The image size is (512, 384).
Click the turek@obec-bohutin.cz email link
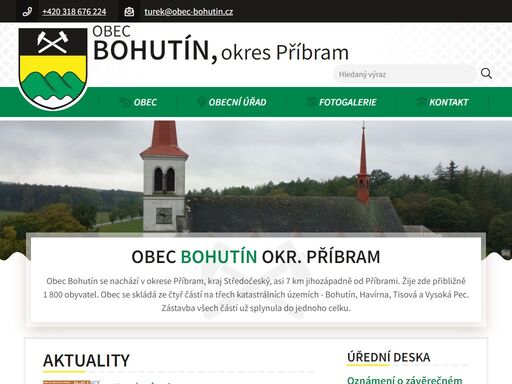[x=189, y=12]
